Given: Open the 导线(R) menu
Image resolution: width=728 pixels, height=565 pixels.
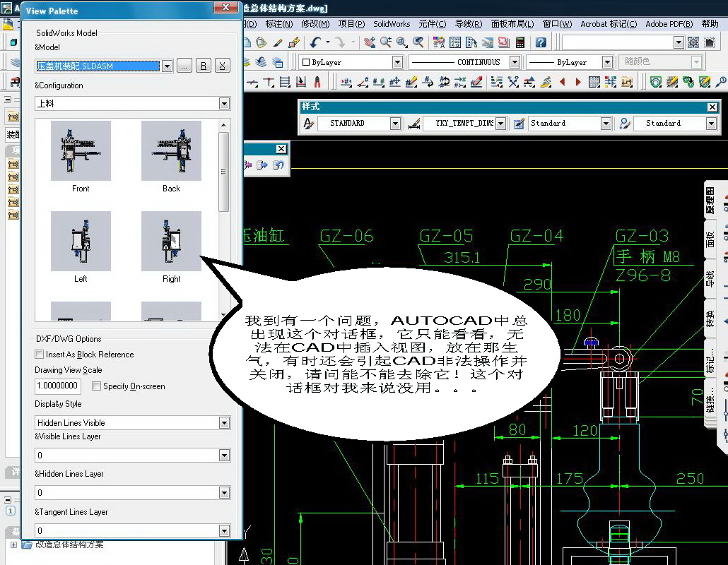Looking at the screenshot, I should point(469,23).
